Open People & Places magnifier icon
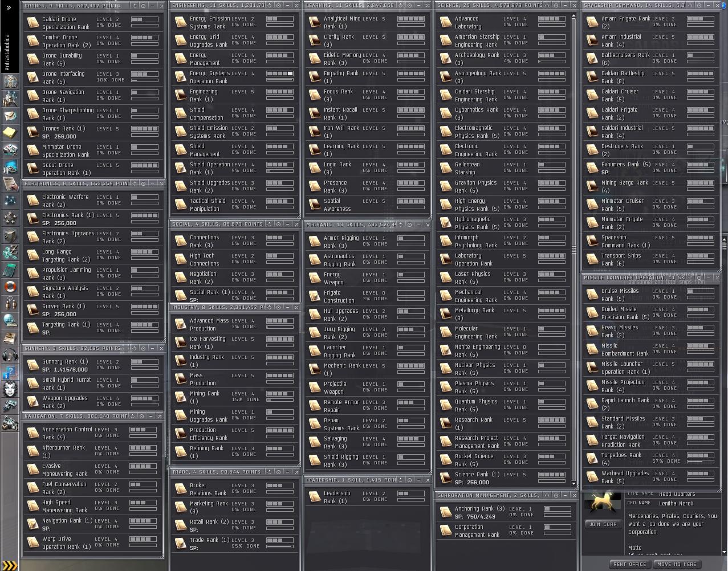Screen dimensions: 728x571 (x=10, y=99)
